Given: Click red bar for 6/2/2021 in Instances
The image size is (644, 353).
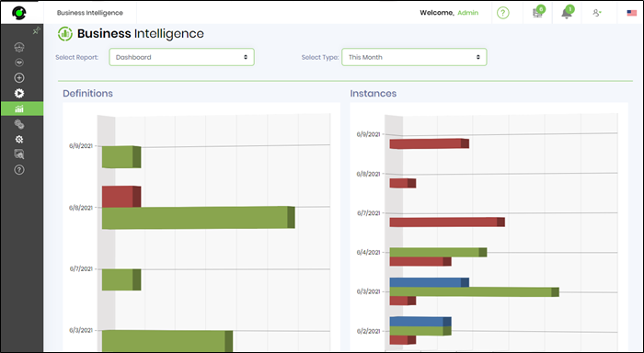Looking at the screenshot, I should 403,340.
